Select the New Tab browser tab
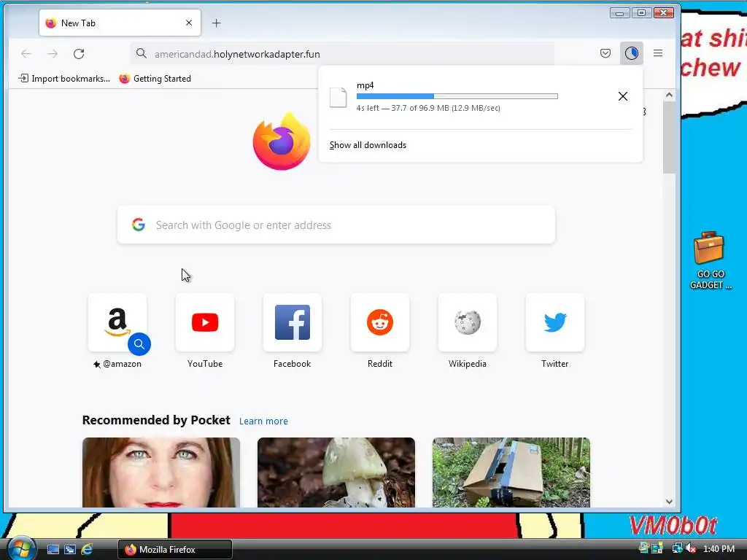Image resolution: width=747 pixels, height=560 pixels. pyautogui.click(x=120, y=23)
